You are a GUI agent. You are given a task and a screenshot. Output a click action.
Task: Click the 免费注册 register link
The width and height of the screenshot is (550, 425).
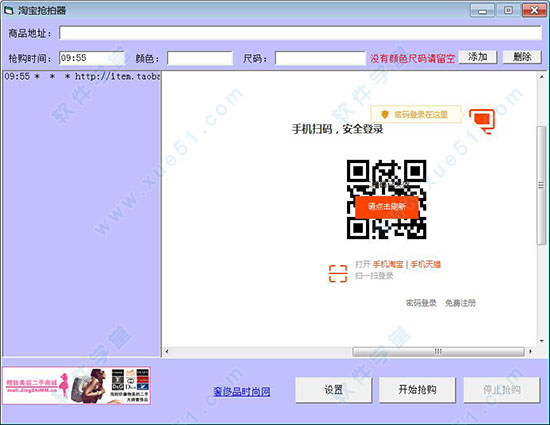461,303
